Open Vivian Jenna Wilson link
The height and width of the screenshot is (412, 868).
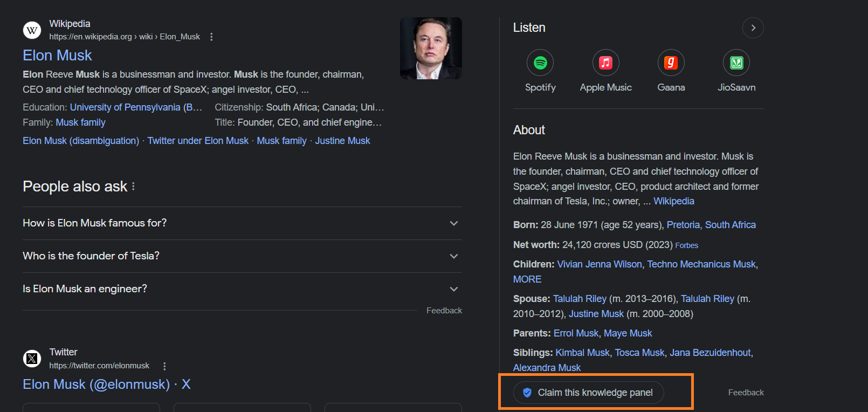click(x=600, y=264)
